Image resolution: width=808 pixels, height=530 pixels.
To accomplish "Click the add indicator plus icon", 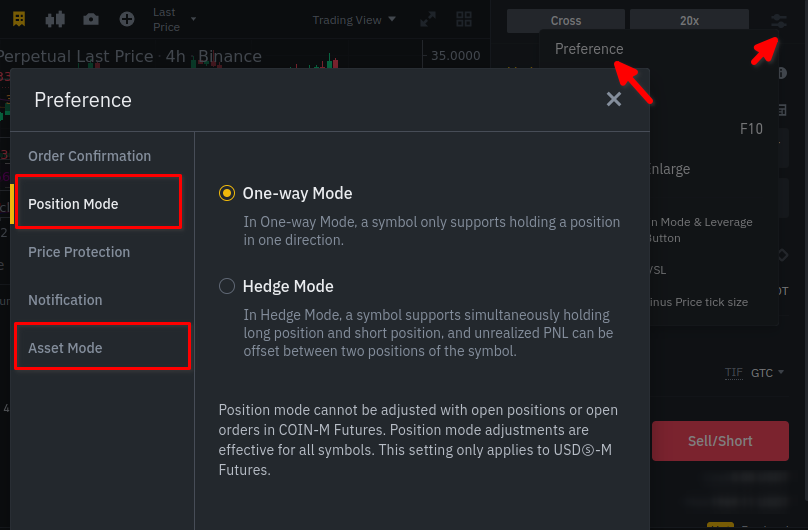I will [126, 19].
